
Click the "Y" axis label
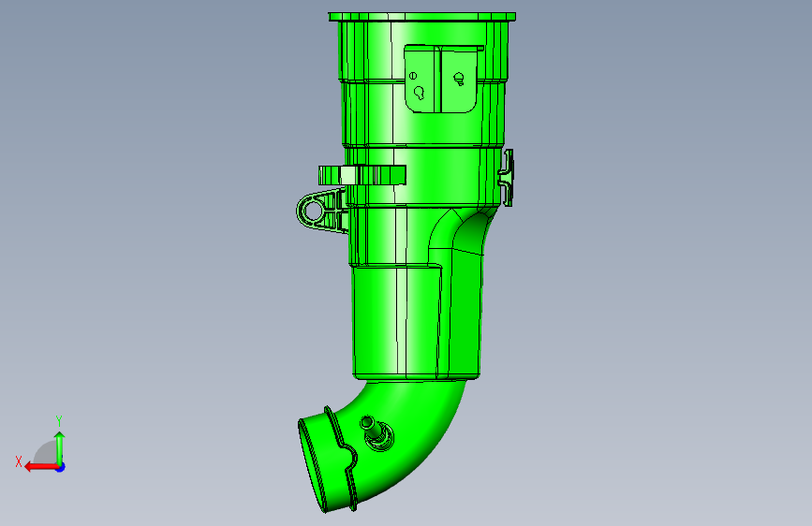tap(59, 420)
